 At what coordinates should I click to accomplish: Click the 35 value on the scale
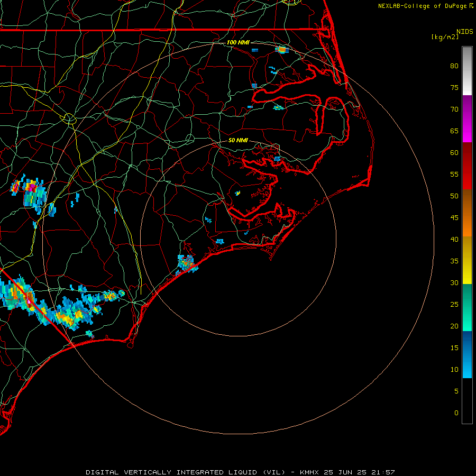454,261
